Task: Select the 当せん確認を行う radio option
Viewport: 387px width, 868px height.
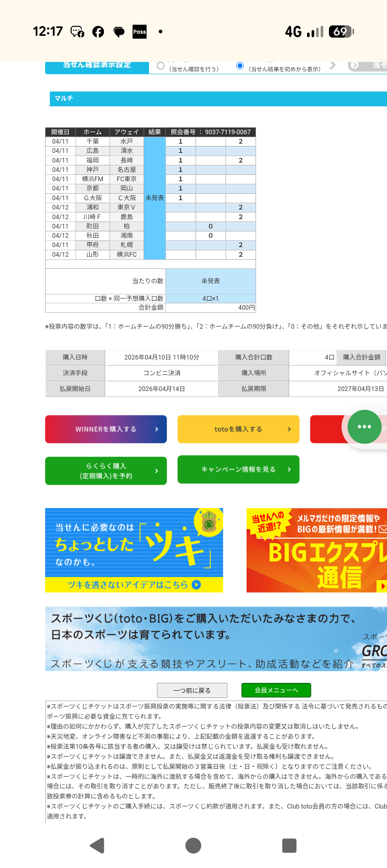Action: [x=161, y=66]
